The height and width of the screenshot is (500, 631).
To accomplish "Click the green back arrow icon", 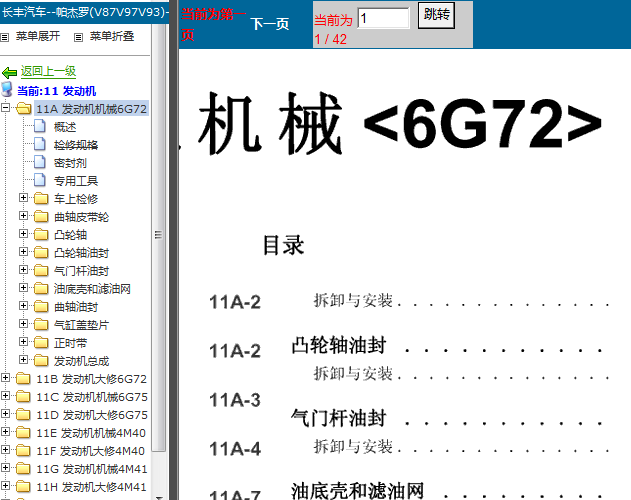I will [x=9, y=73].
